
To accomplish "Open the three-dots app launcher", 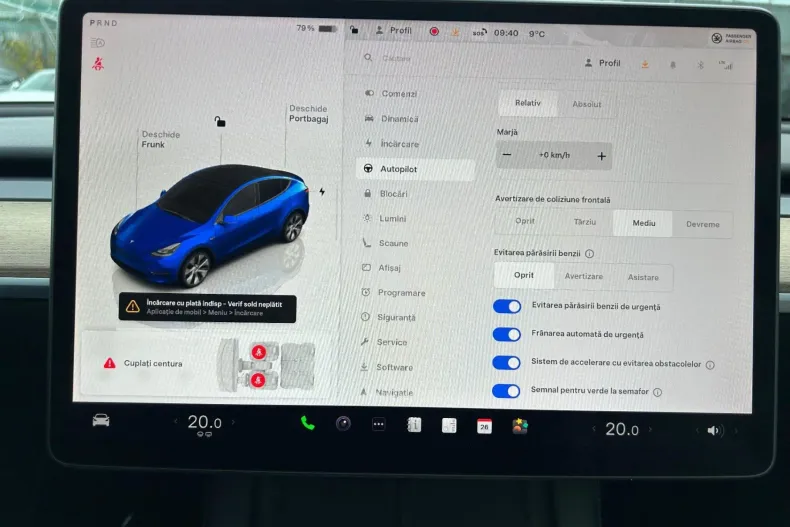I will pos(378,425).
